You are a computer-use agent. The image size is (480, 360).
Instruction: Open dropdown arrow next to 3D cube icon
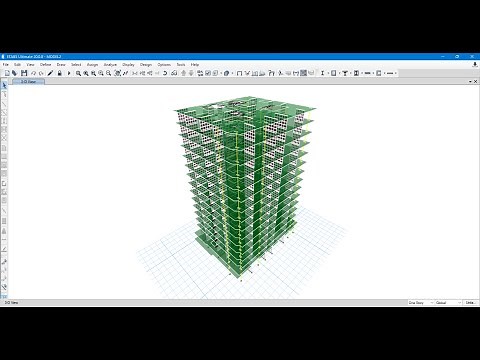(232, 73)
